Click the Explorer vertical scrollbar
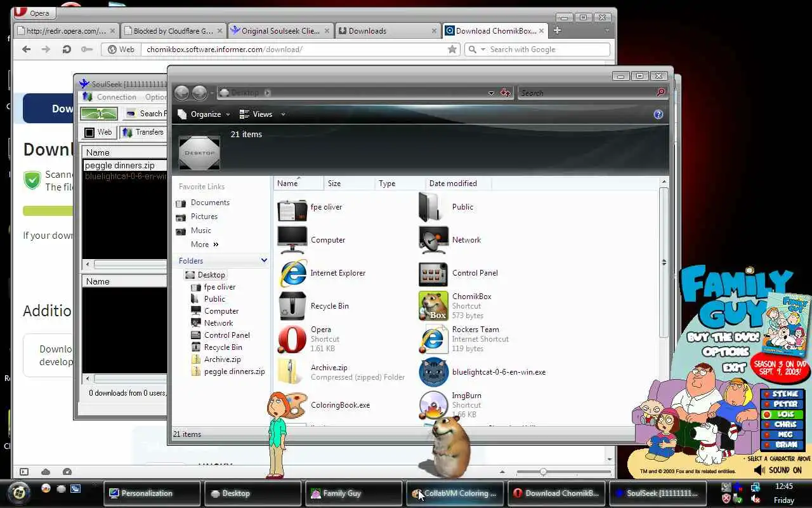 664,262
